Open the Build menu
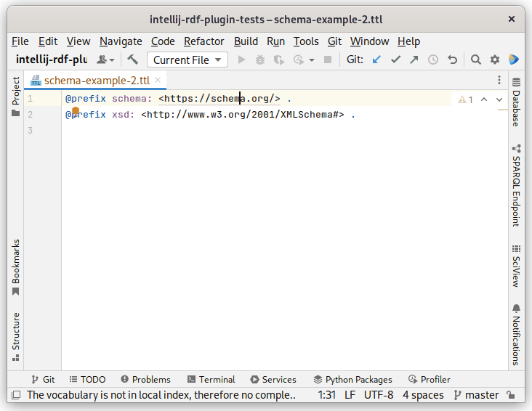 coord(246,41)
